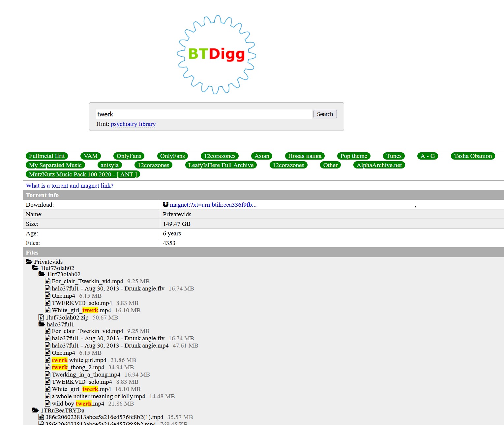Select the Asian tag
The image size is (504, 425).
[262, 156]
